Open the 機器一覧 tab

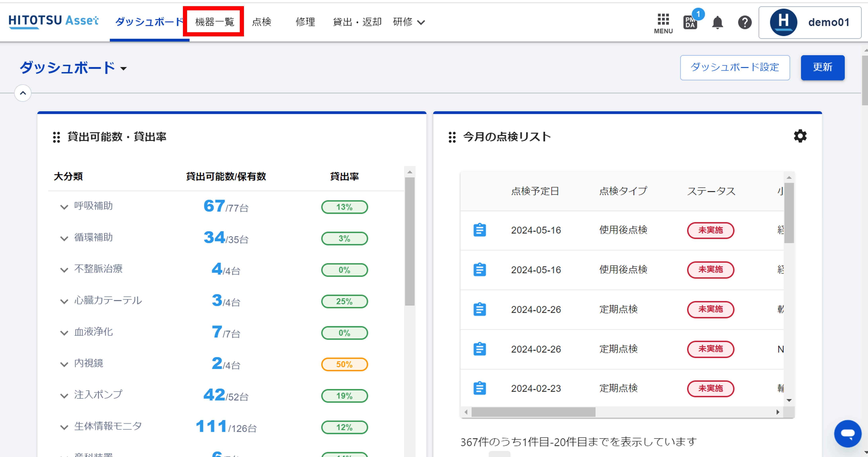click(x=215, y=22)
